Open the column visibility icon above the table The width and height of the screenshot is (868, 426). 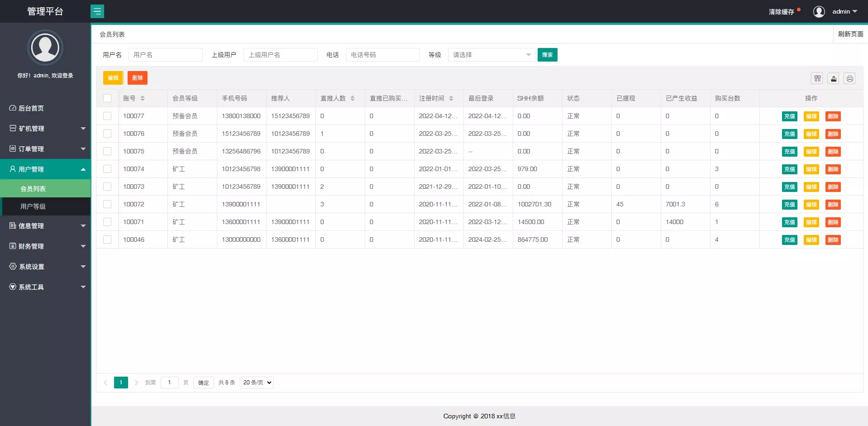[x=817, y=78]
